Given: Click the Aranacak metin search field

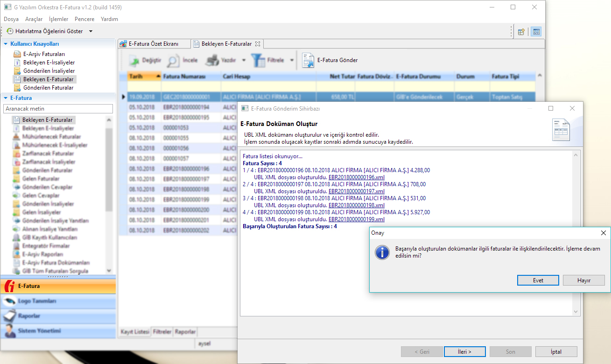Looking at the screenshot, I should 58,108.
